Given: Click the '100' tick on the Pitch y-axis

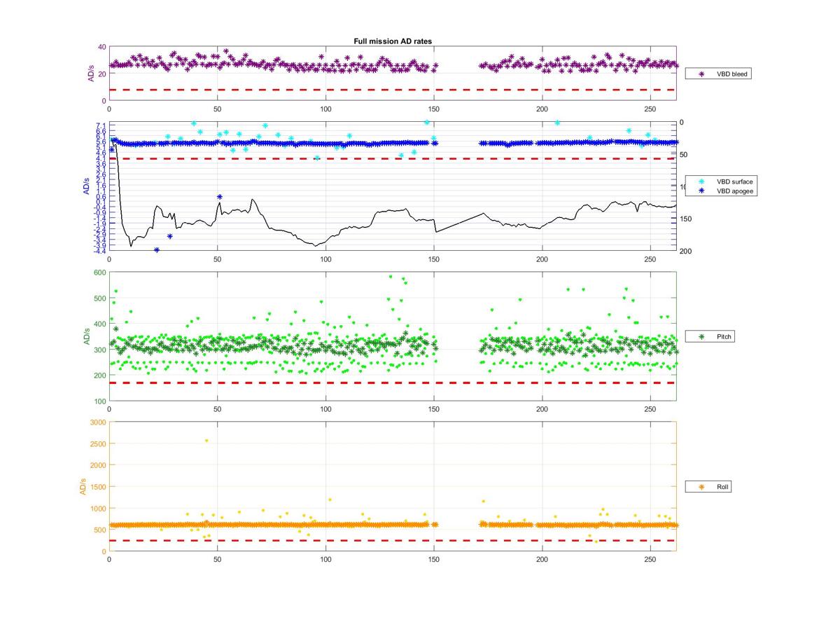Looking at the screenshot, I should click(99, 401).
